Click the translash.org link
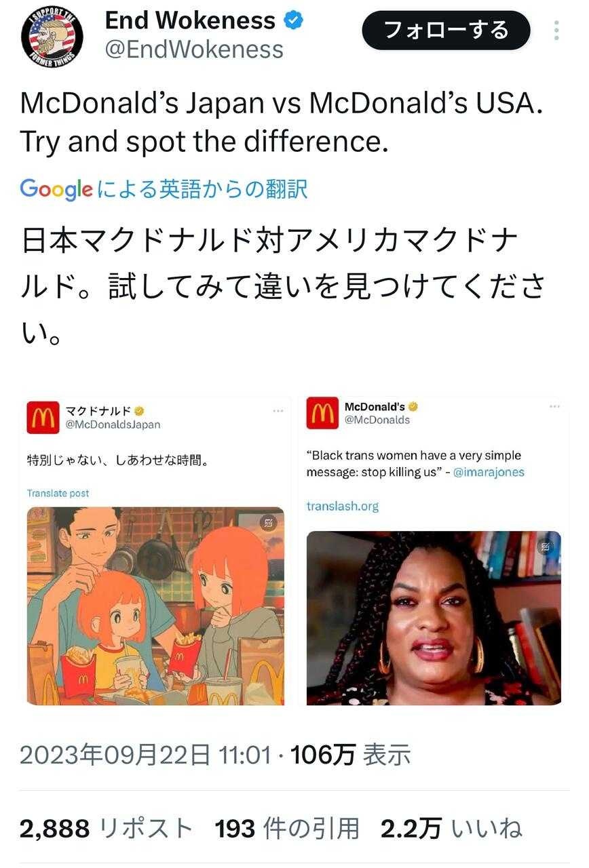 (x=342, y=506)
